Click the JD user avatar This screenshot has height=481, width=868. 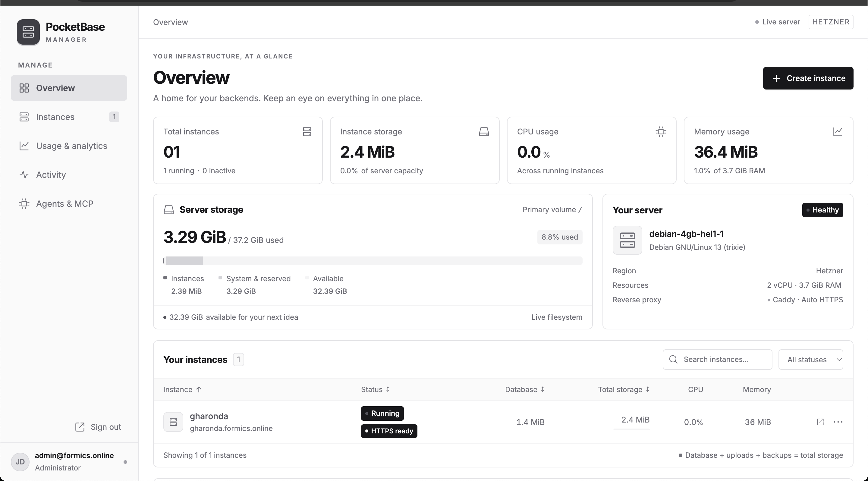click(20, 462)
